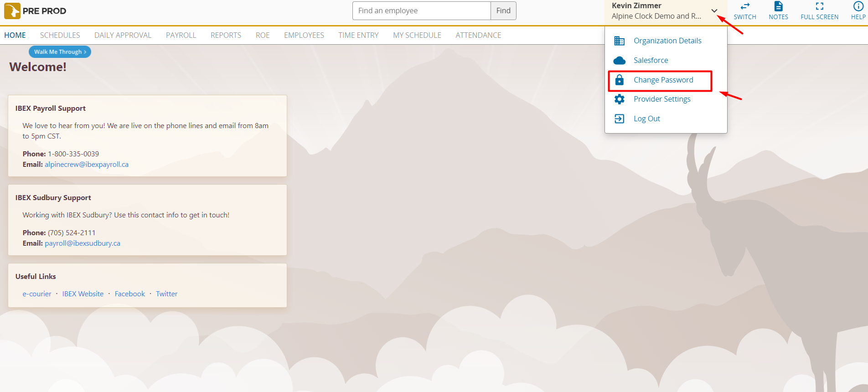Switch to the My Schedule tab
This screenshot has width=868, height=392.
coord(417,35)
